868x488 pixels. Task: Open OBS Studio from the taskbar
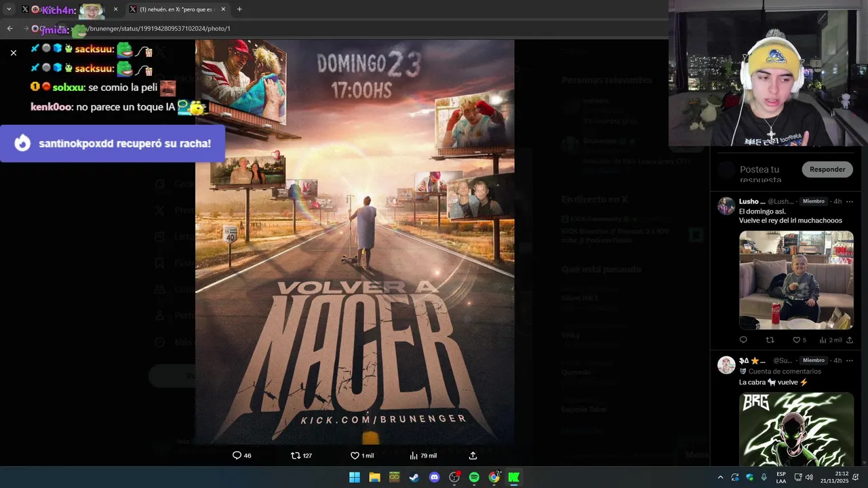click(454, 477)
